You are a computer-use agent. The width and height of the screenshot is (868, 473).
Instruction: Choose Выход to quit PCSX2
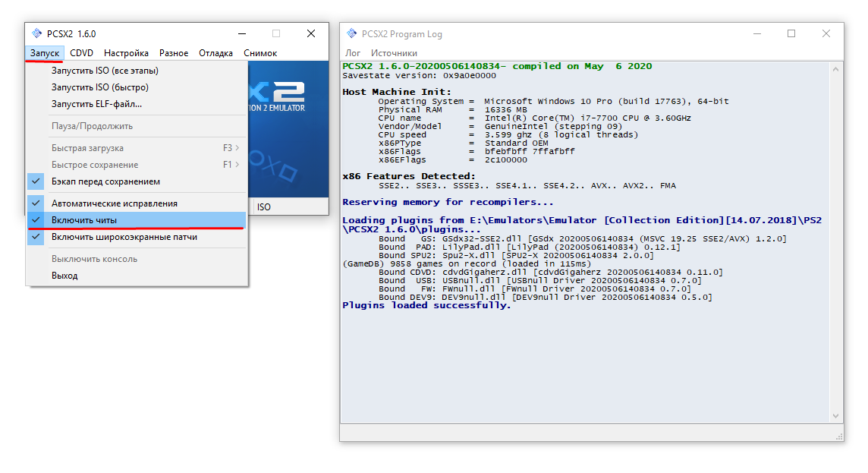(137, 276)
